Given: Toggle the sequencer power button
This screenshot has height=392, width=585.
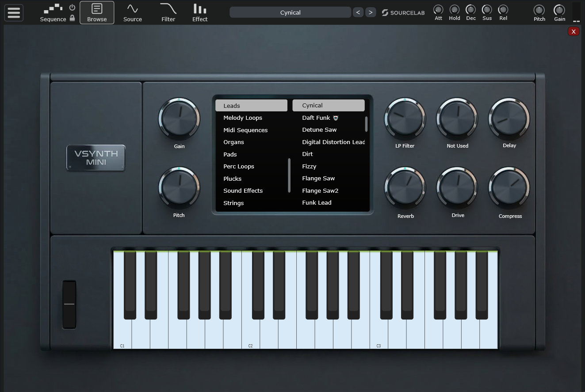Looking at the screenshot, I should tap(73, 8).
